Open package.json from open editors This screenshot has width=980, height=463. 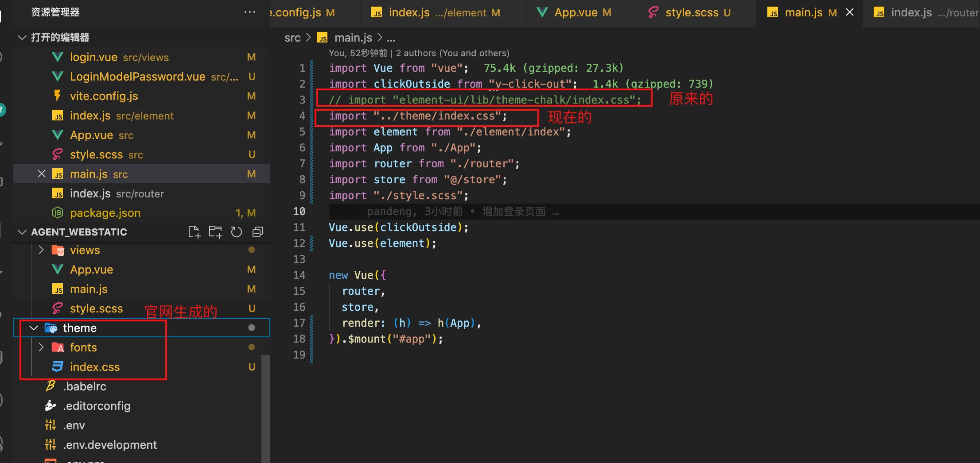click(x=142, y=213)
